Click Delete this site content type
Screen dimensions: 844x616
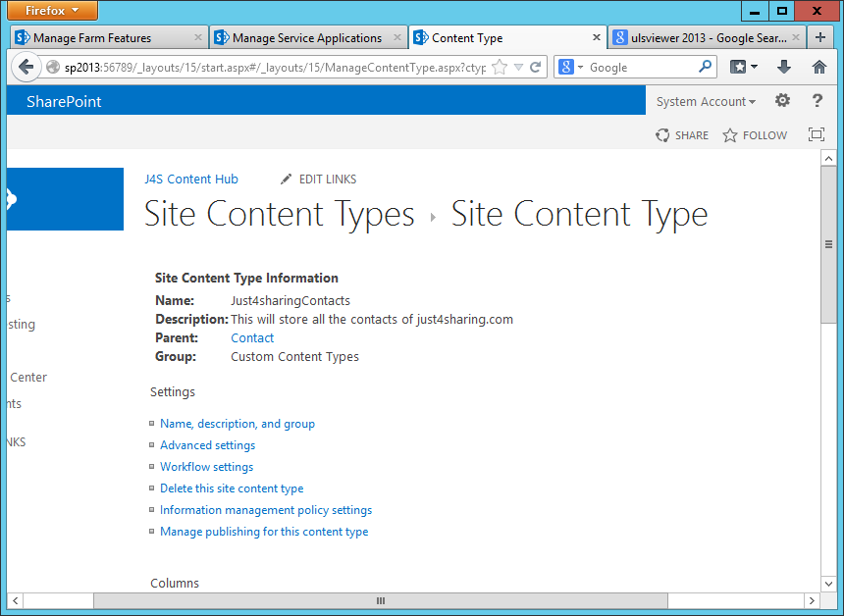coord(232,488)
